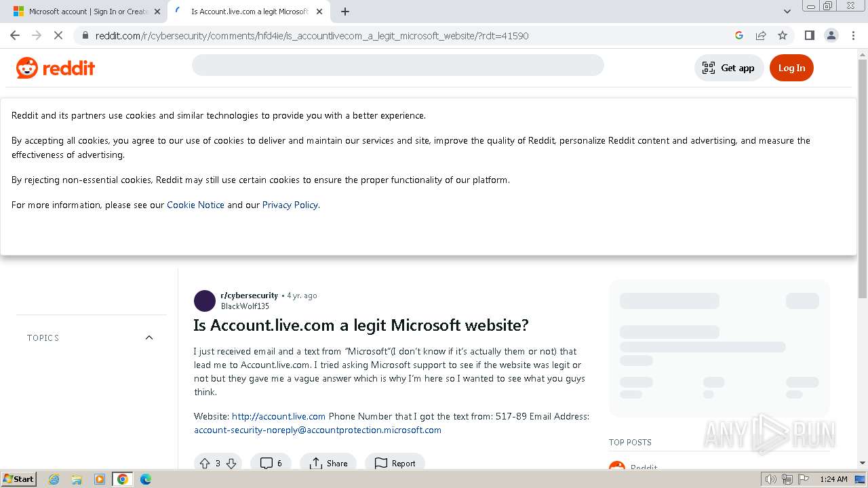Open the Privacy Policy link
The height and width of the screenshot is (488, 868).
coord(290,205)
